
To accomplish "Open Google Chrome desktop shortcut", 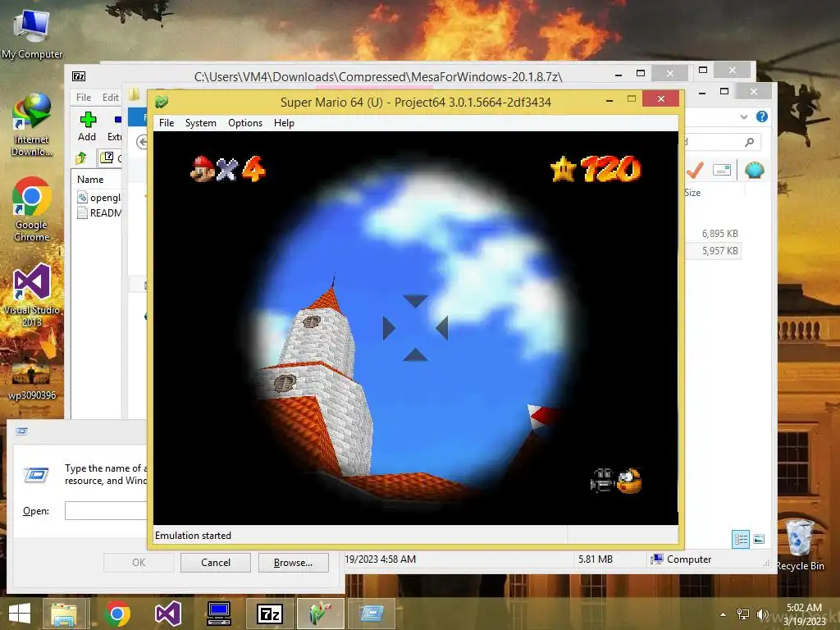I will tap(32, 209).
